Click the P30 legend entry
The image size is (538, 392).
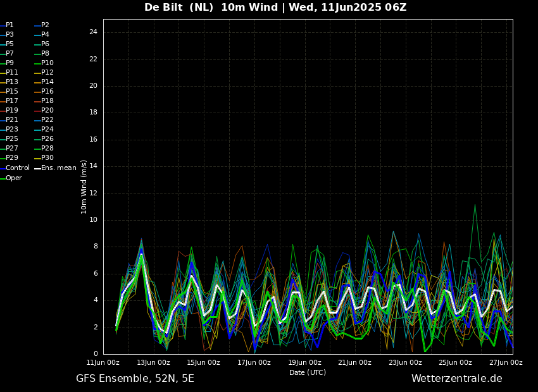point(47,158)
